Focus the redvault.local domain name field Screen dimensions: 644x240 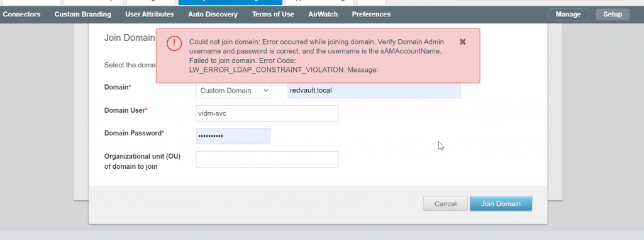point(374,90)
